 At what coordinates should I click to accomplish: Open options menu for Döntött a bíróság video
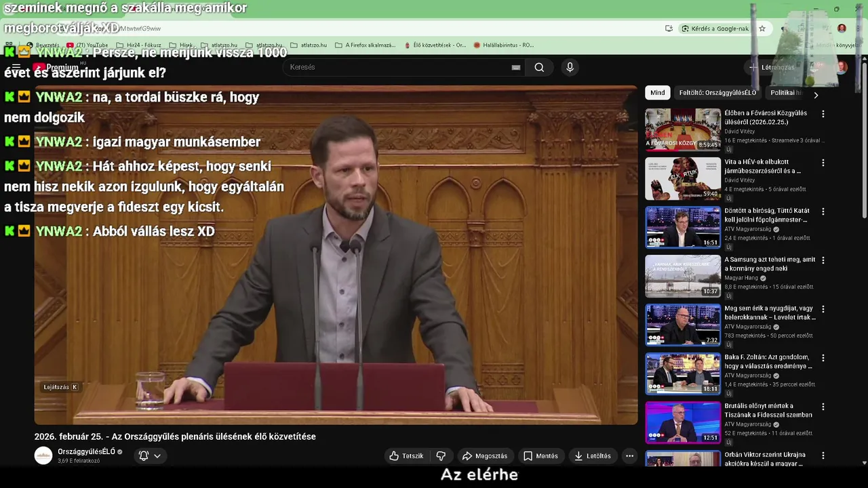(x=823, y=211)
